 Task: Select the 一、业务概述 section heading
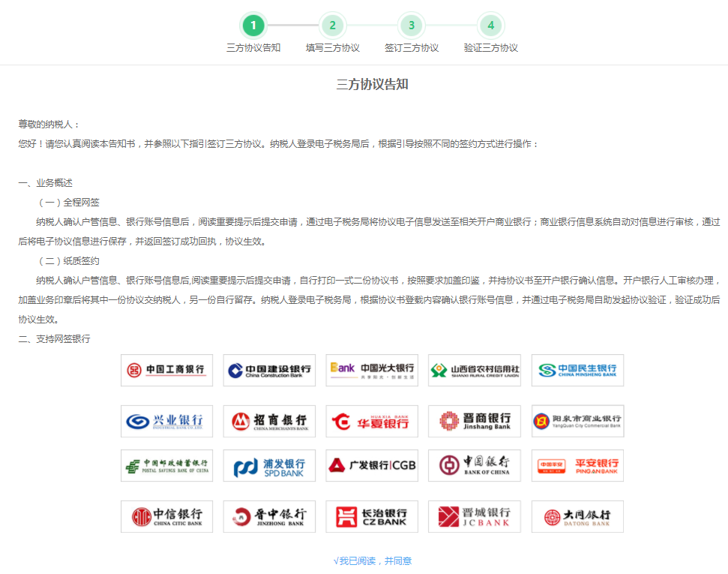[45, 183]
